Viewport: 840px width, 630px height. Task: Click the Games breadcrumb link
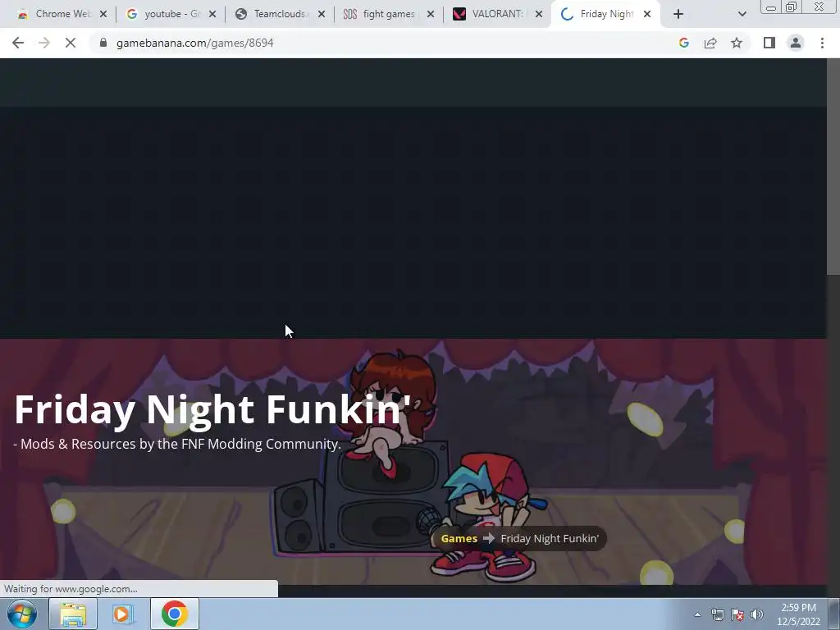459,538
